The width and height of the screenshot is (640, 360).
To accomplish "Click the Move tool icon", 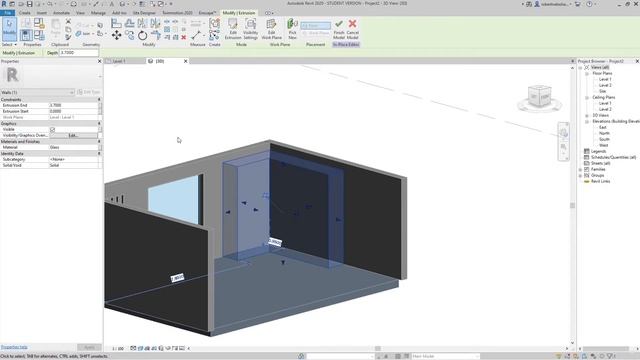I will (x=116, y=35).
